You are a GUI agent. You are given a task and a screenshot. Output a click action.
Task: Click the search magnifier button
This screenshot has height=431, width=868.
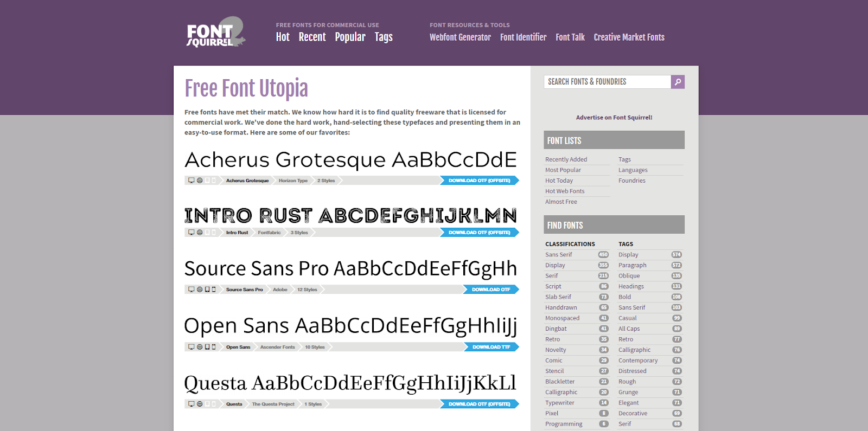[x=678, y=82]
